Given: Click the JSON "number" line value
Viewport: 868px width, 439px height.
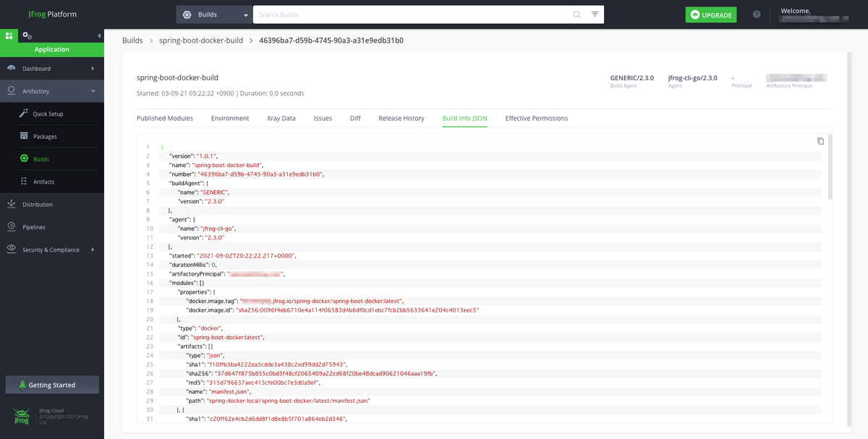Looking at the screenshot, I should (259, 174).
